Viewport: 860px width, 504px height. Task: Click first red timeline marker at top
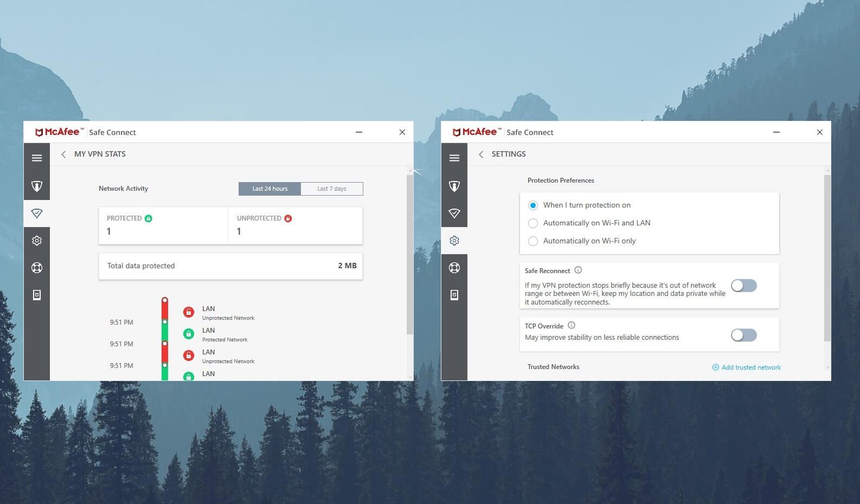click(x=165, y=300)
